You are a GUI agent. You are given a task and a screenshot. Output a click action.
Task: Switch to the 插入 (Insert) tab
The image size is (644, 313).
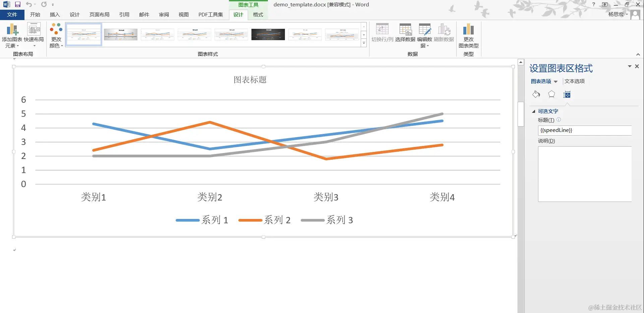click(55, 15)
